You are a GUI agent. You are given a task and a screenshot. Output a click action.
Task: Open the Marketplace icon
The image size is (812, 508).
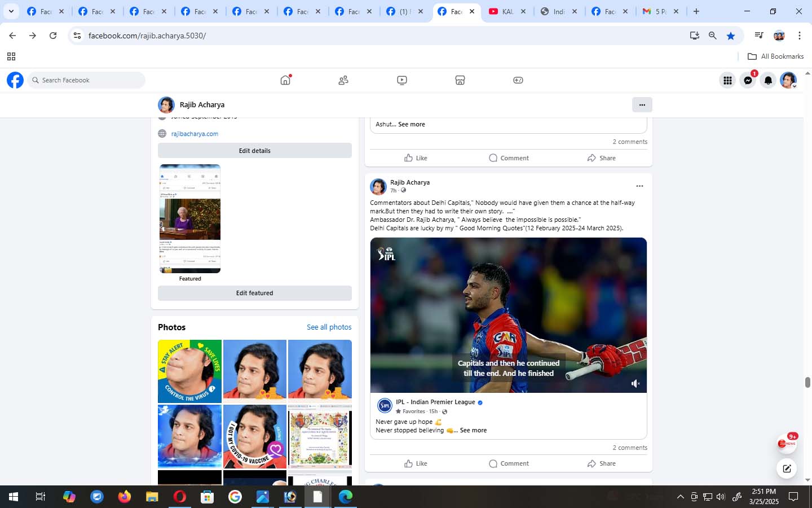[x=460, y=80]
